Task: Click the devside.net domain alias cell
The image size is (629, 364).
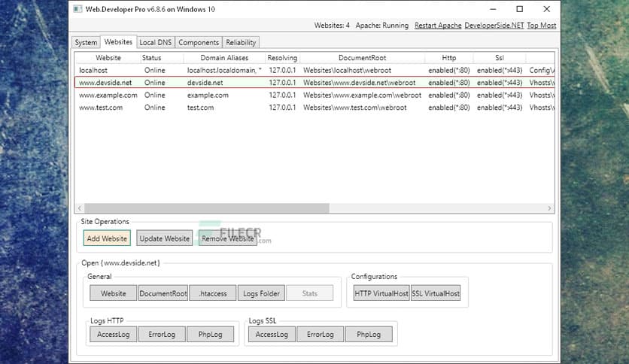Action: click(205, 83)
